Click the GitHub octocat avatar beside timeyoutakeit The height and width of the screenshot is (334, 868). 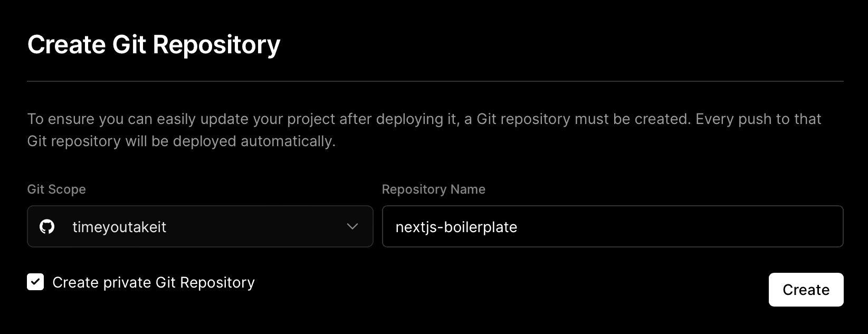pyautogui.click(x=47, y=226)
